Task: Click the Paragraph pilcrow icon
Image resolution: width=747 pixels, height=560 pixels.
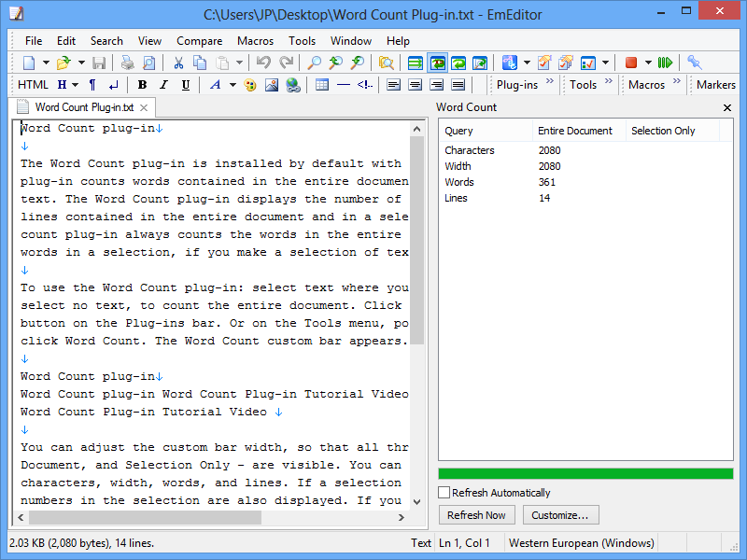Action: [92, 85]
